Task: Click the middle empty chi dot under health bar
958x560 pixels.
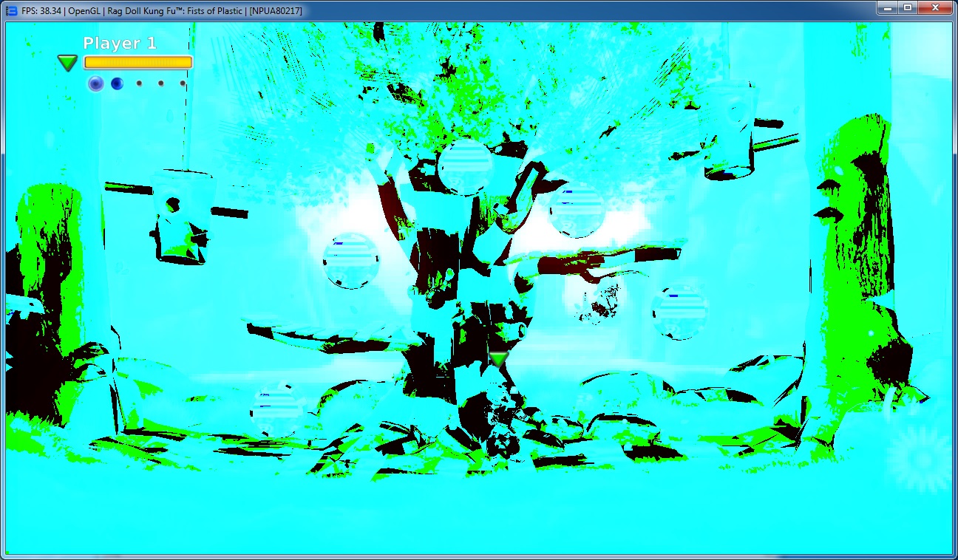Action: [x=161, y=83]
